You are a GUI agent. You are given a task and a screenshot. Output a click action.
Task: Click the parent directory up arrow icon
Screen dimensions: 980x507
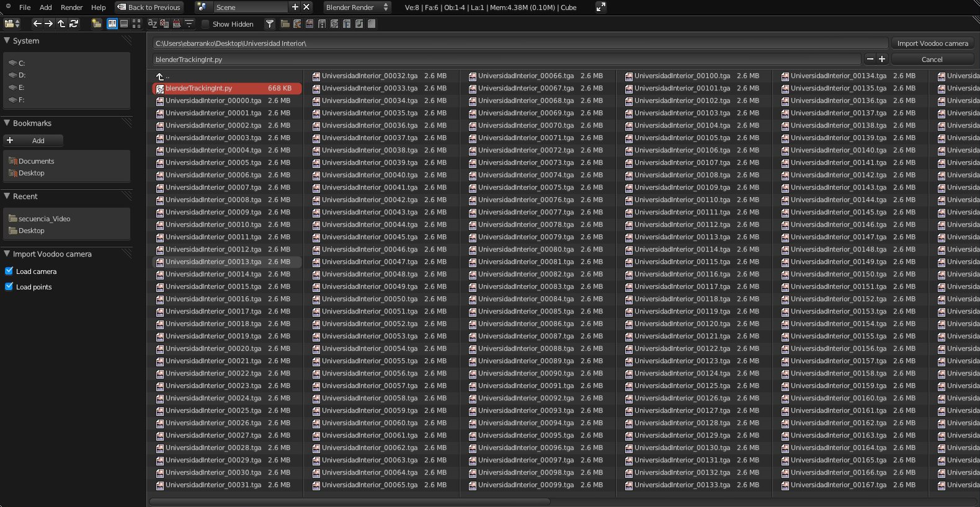tap(61, 24)
